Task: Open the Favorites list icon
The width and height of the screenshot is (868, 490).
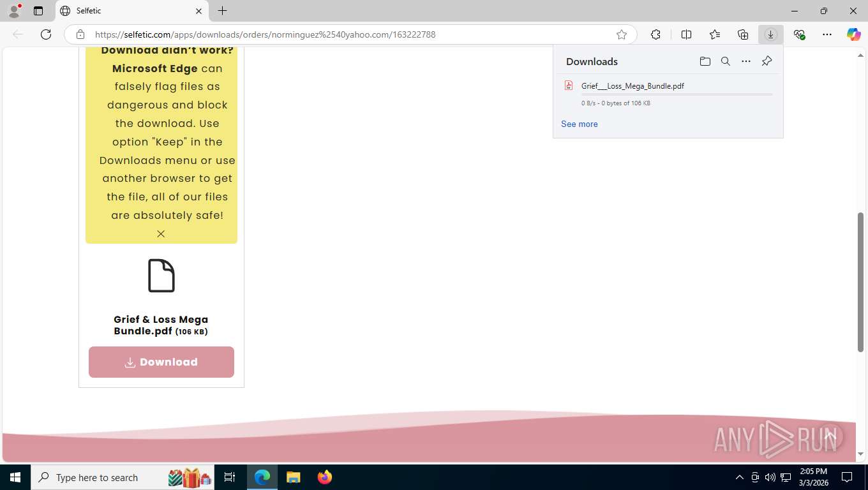Action: 714,34
